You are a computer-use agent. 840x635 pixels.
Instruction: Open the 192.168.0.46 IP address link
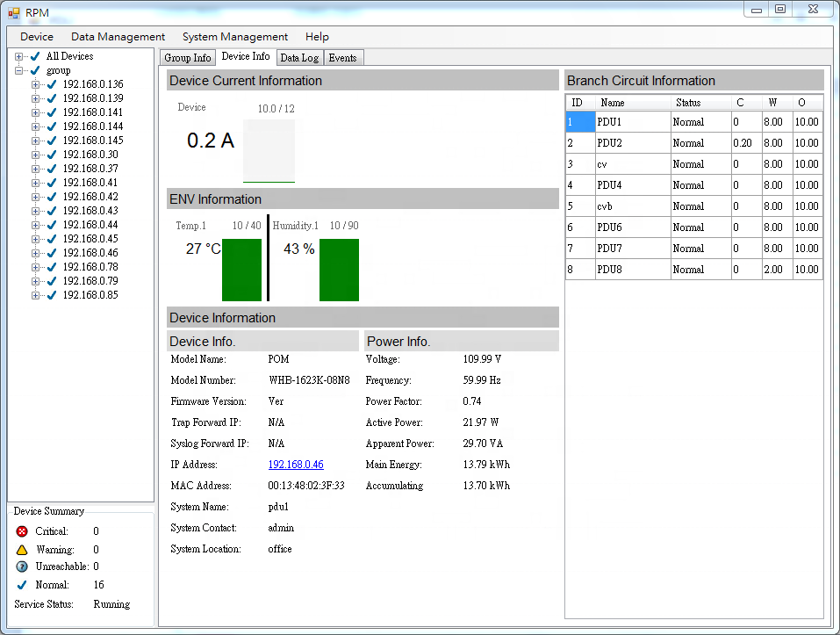(296, 465)
